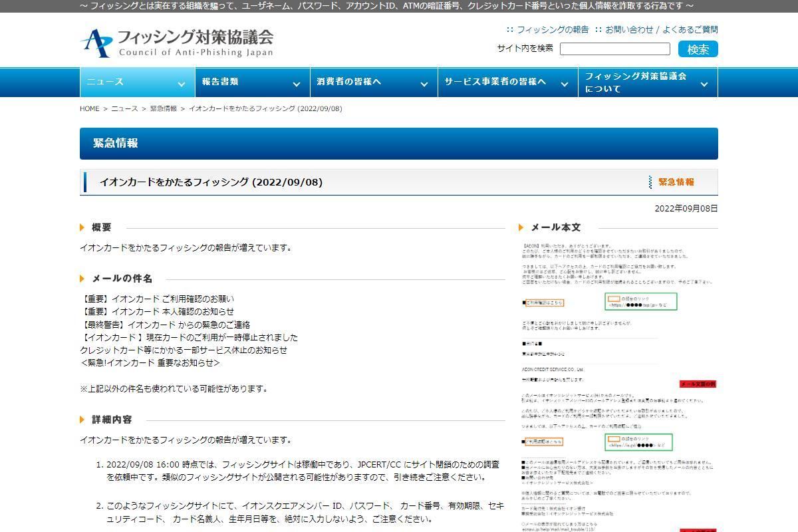This screenshot has height=532, width=798.
Task: Click the 緊急情報 category tag
Action: coord(676,182)
